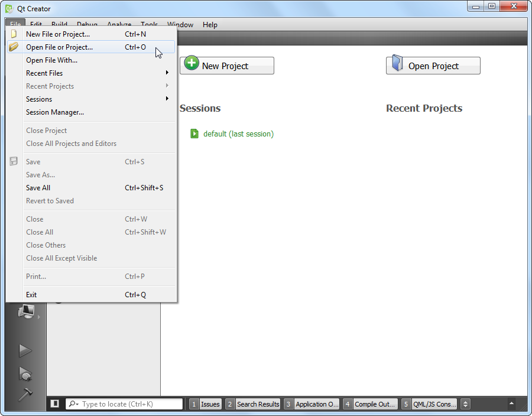Choose Exit from File menu
The height and width of the screenshot is (416, 532).
[91, 295]
